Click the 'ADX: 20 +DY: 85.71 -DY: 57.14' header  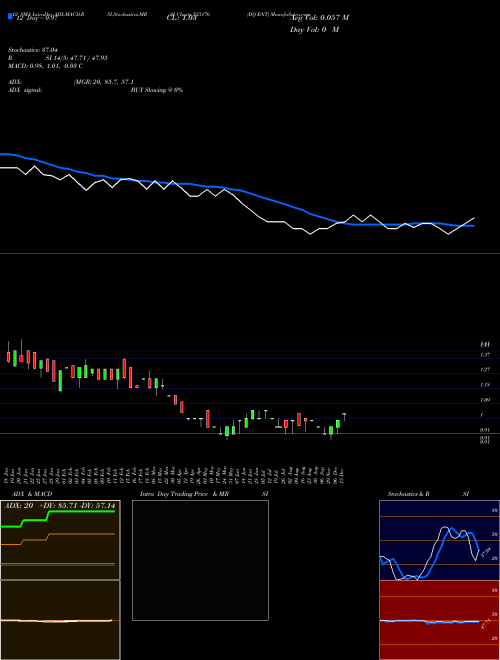(x=60, y=505)
